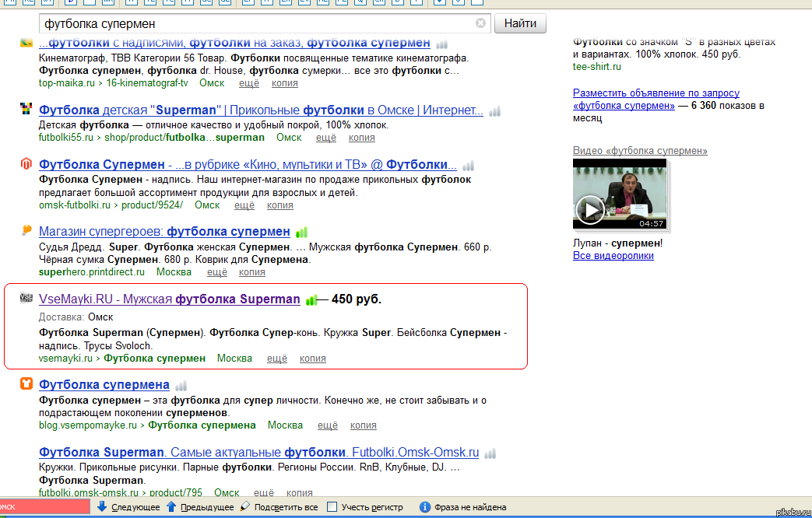This screenshot has height=518, width=812.
Task: Open Футболка Супермен Кино мультики result
Action: [248, 165]
